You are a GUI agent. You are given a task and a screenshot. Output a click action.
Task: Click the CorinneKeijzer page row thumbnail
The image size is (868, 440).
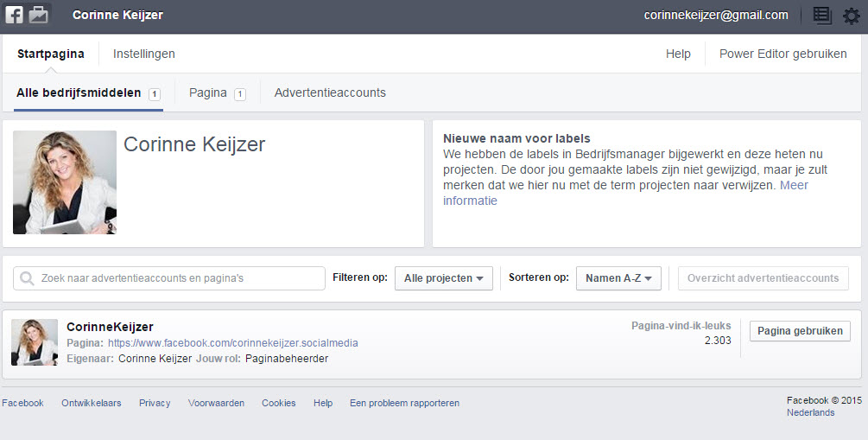pos(35,342)
